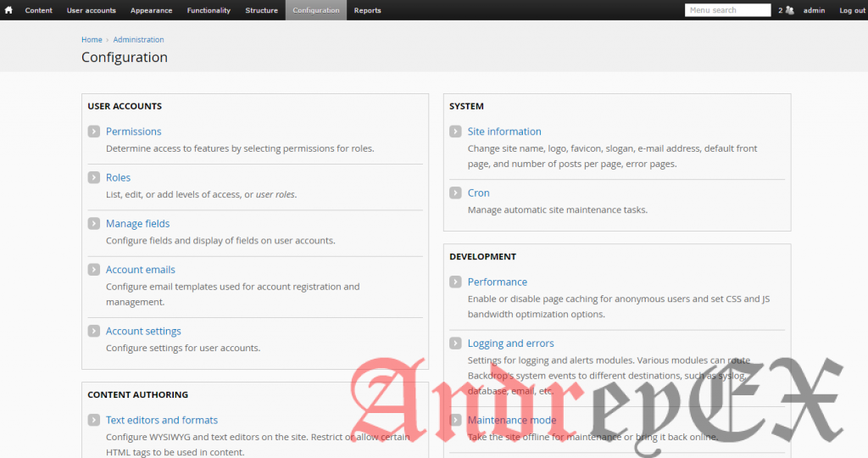Image resolution: width=868 pixels, height=458 pixels.
Task: Click text 'Manage automatic site maintenance tasks.'
Action: click(558, 209)
